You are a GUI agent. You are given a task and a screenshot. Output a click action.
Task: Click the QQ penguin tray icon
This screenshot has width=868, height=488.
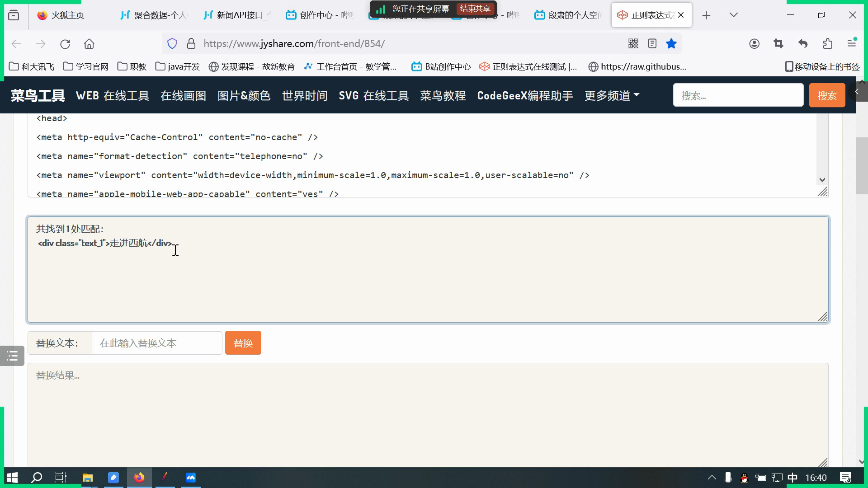pos(744,478)
